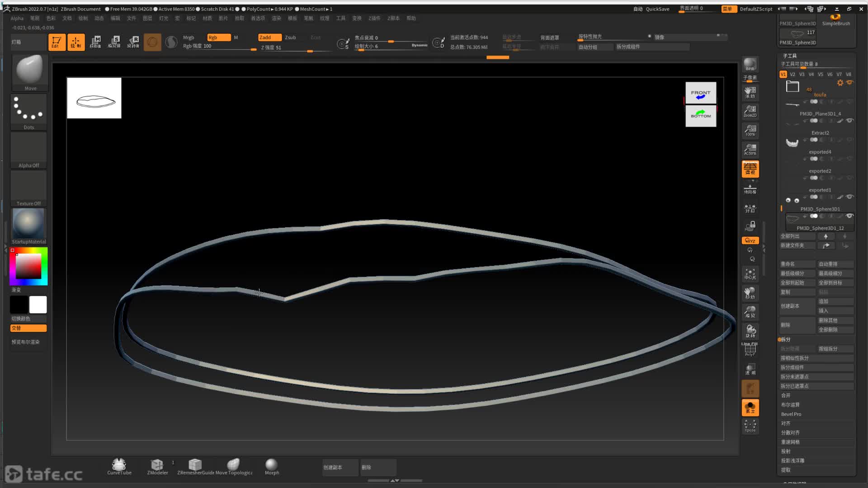Image resolution: width=868 pixels, height=488 pixels.
Task: Expand the 对齐 (Align) section
Action: click(786, 423)
